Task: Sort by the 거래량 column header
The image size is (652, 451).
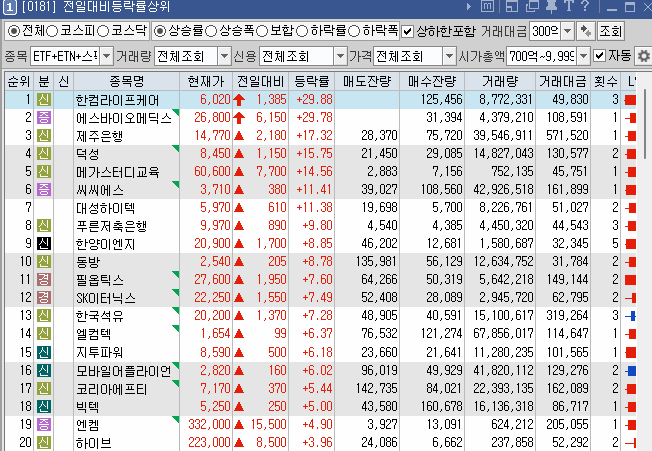Action: click(x=500, y=81)
